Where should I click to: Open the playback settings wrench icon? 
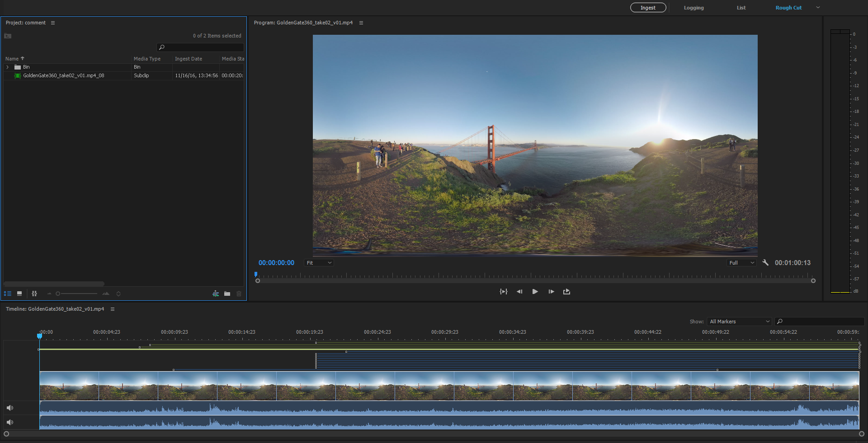coord(765,262)
